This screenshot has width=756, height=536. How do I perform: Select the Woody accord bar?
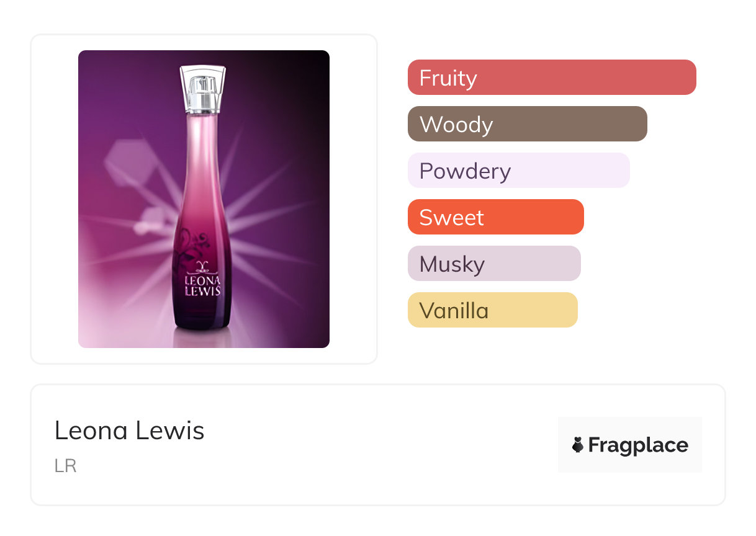point(528,124)
